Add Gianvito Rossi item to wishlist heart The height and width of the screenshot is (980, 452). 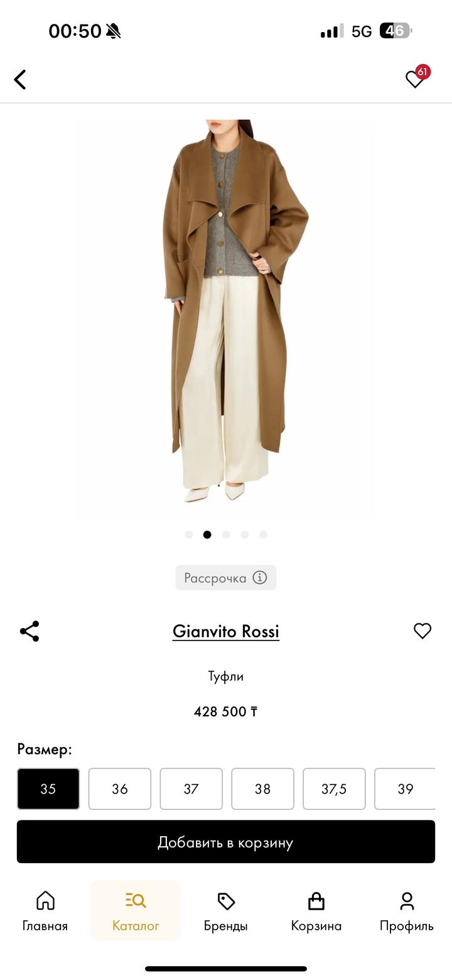click(x=422, y=631)
